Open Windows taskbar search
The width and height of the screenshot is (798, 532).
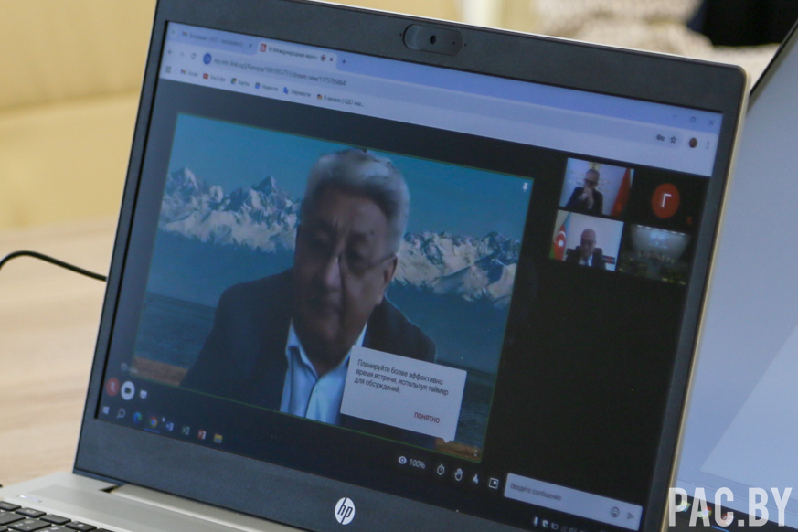tap(121, 414)
